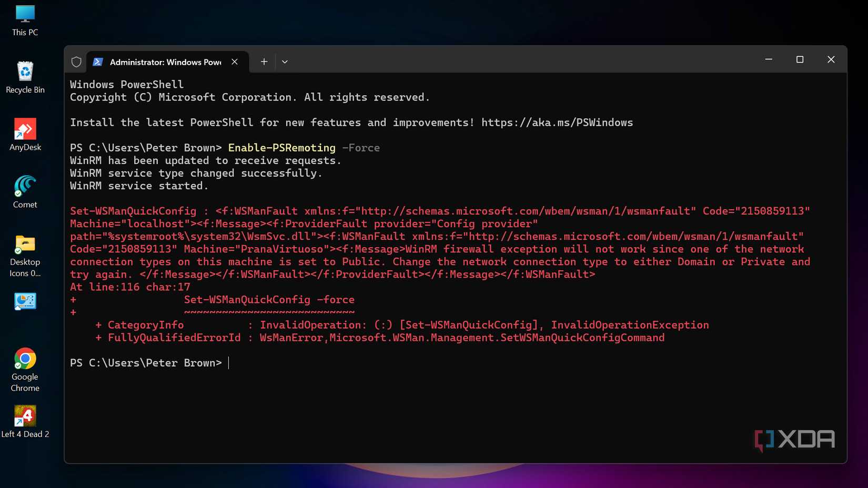Image resolution: width=868 pixels, height=488 pixels.
Task: Open the This PC desktop icon
Action: pos(25,21)
